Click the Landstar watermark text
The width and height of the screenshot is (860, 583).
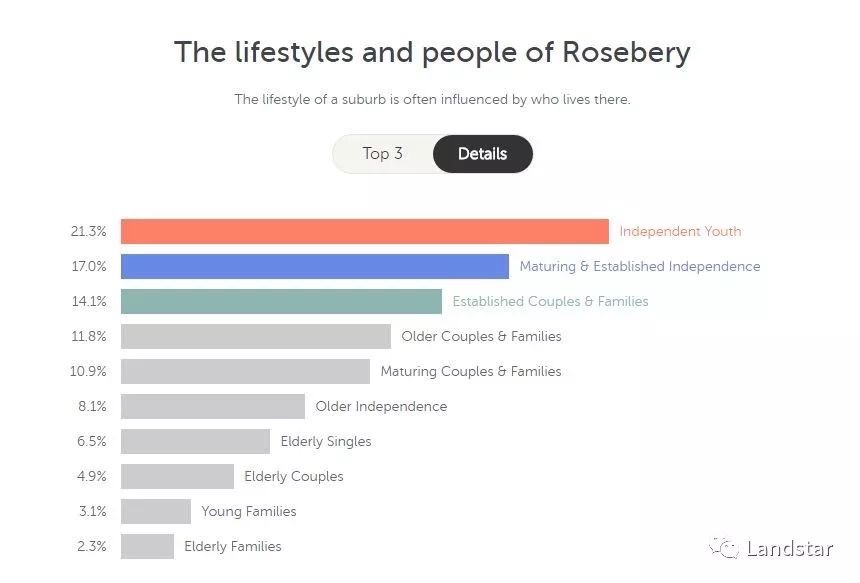click(x=789, y=548)
